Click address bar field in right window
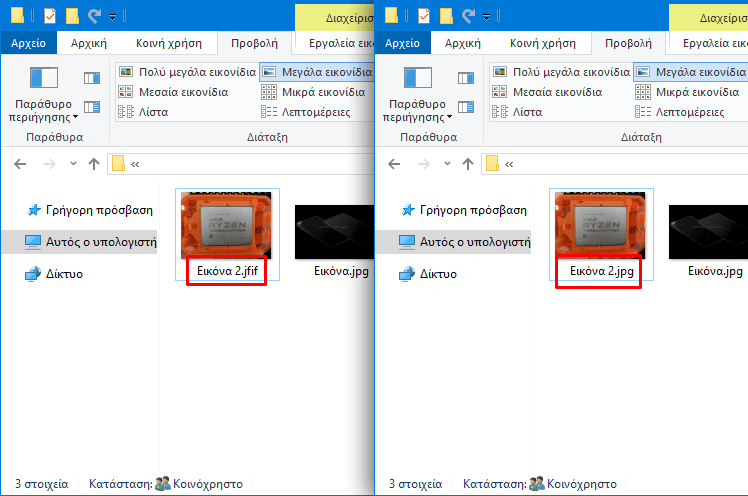Image resolution: width=748 pixels, height=496 pixels. tap(614, 164)
